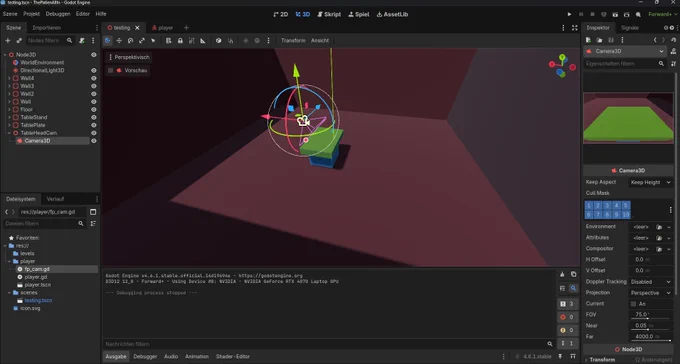Toggle Camera3D visibility eye icon

coord(93,141)
